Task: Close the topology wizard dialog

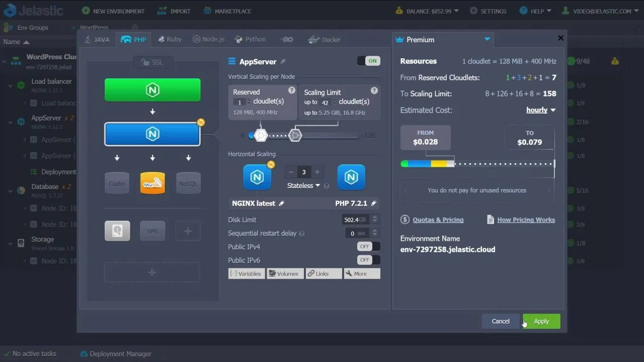Action: (560, 38)
